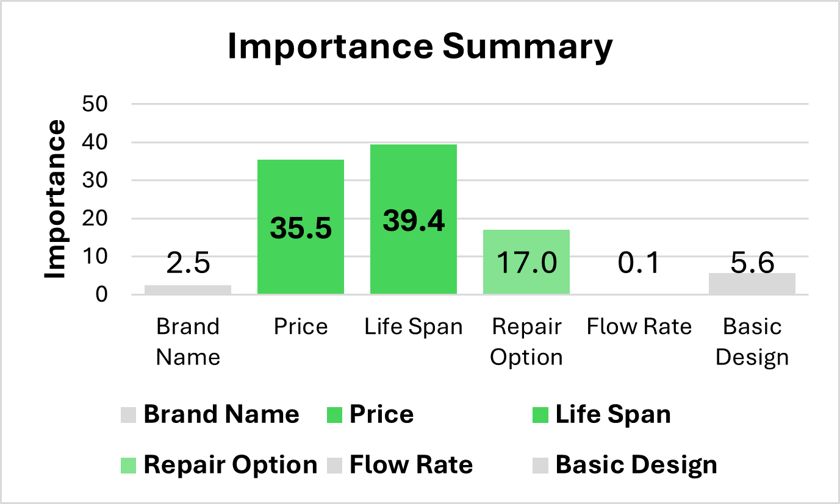840x504 pixels.
Task: Select the Price bar labeled 35.5
Action: 301,227
